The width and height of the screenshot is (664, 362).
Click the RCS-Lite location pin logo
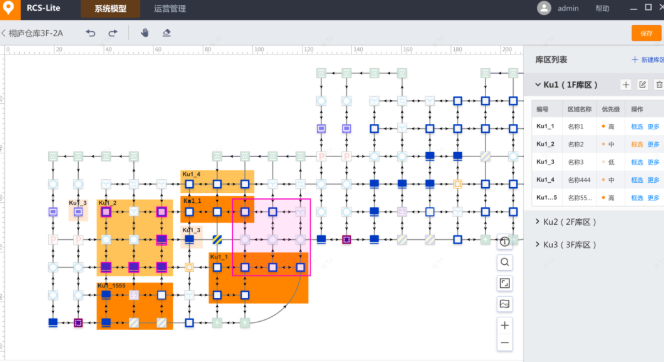9,8
